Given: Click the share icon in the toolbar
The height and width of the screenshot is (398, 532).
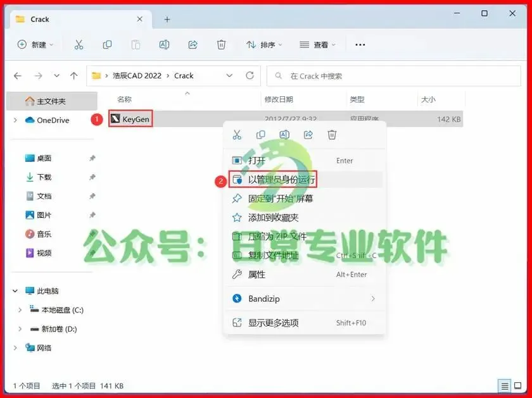Looking at the screenshot, I should [193, 44].
